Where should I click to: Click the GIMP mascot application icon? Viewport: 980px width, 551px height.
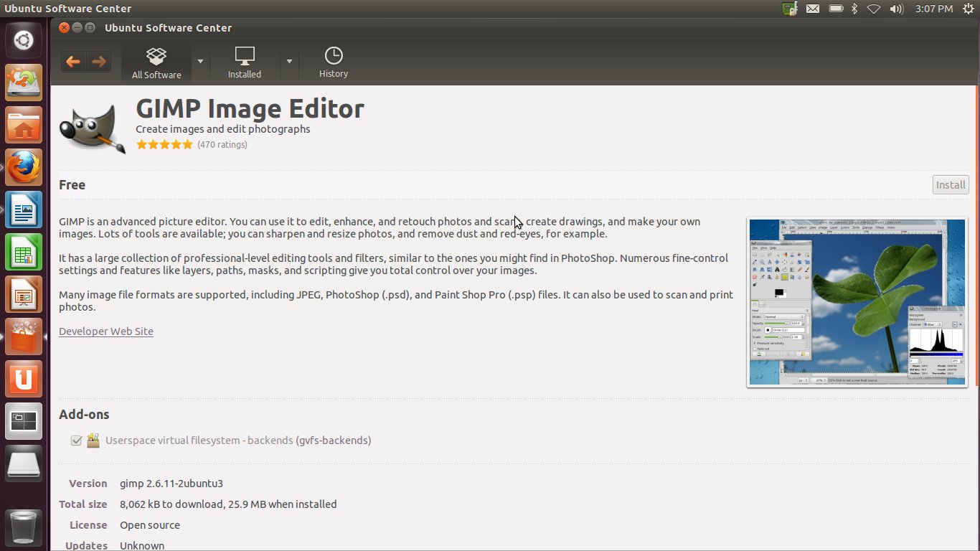92,128
